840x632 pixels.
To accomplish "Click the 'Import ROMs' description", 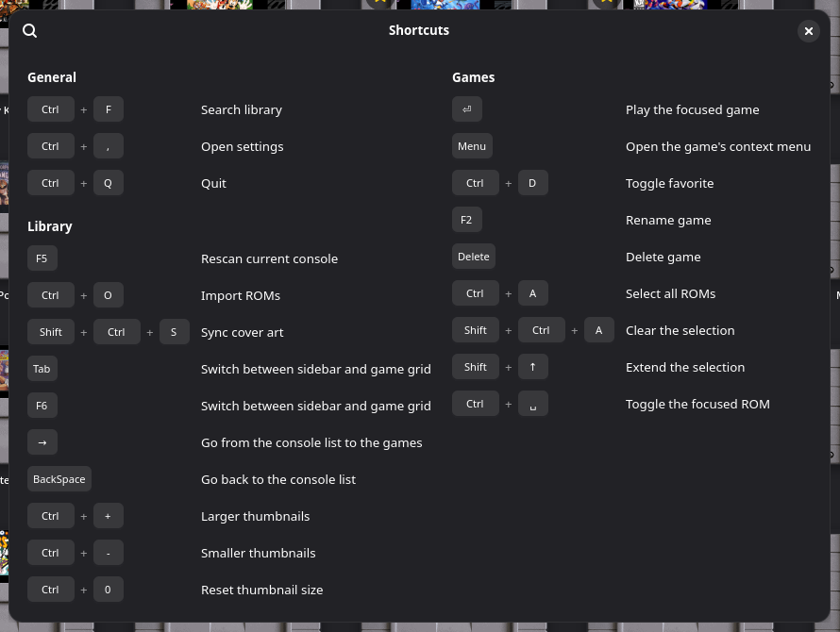I will click(241, 295).
